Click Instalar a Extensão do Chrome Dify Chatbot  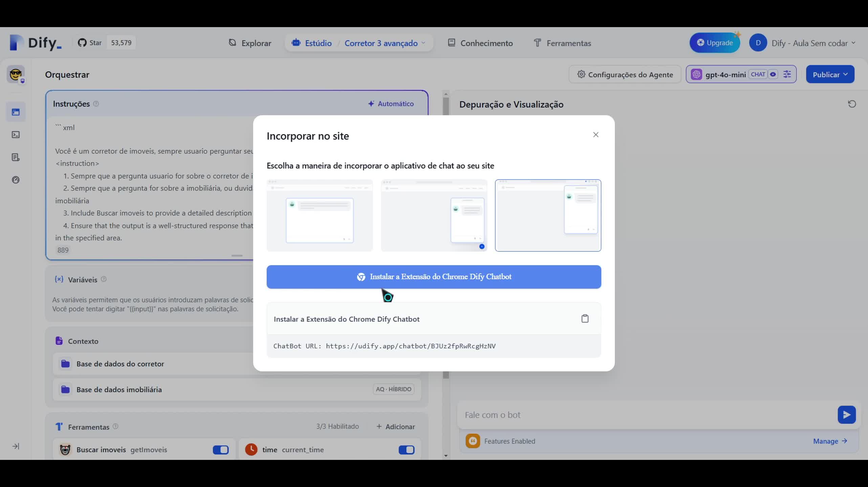click(x=434, y=277)
